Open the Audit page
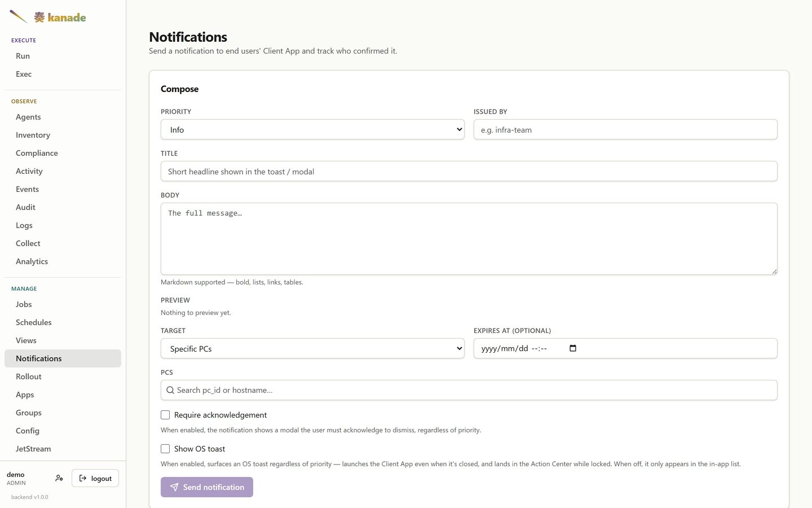 63,207
